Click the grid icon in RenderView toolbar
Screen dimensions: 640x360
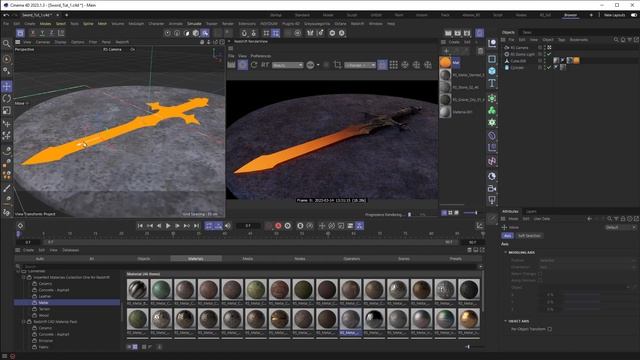click(393, 65)
